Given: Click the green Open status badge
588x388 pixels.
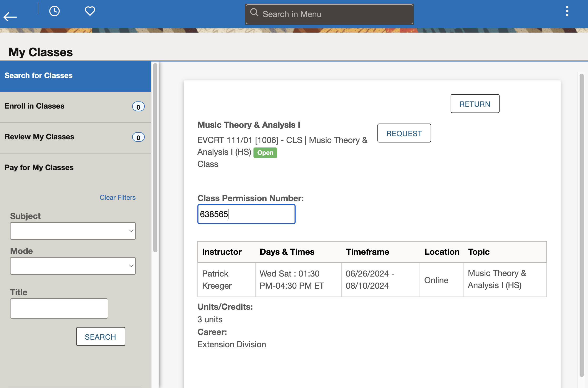Looking at the screenshot, I should pos(265,153).
